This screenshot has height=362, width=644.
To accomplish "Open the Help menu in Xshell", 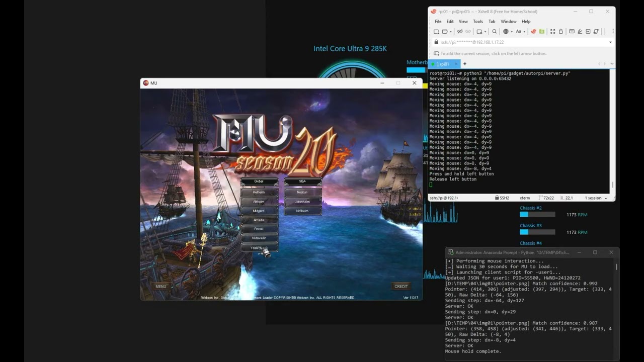I will 526,22.
